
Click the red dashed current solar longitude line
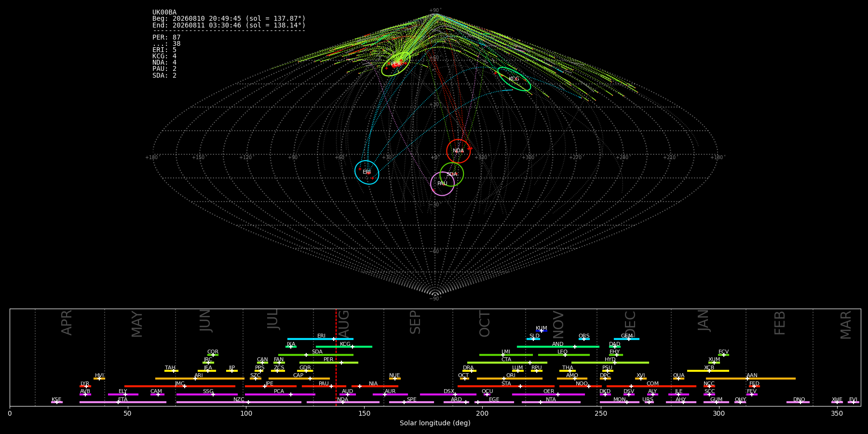[336, 357]
